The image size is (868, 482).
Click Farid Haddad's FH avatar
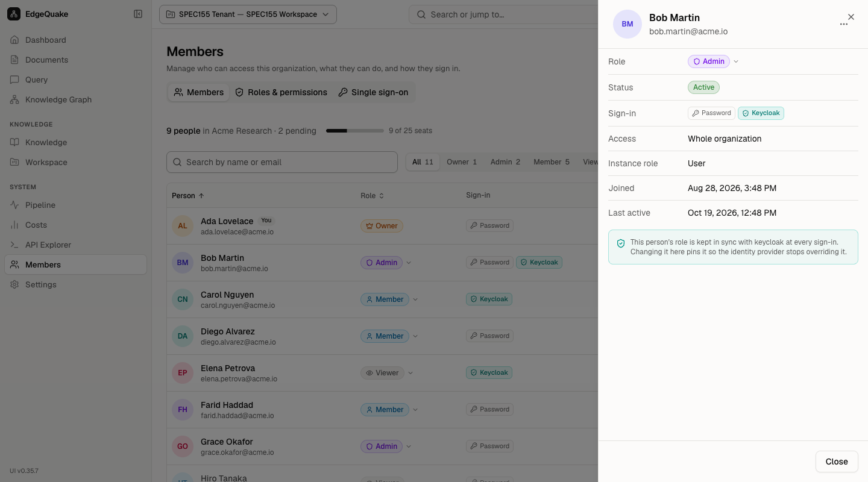(x=183, y=410)
